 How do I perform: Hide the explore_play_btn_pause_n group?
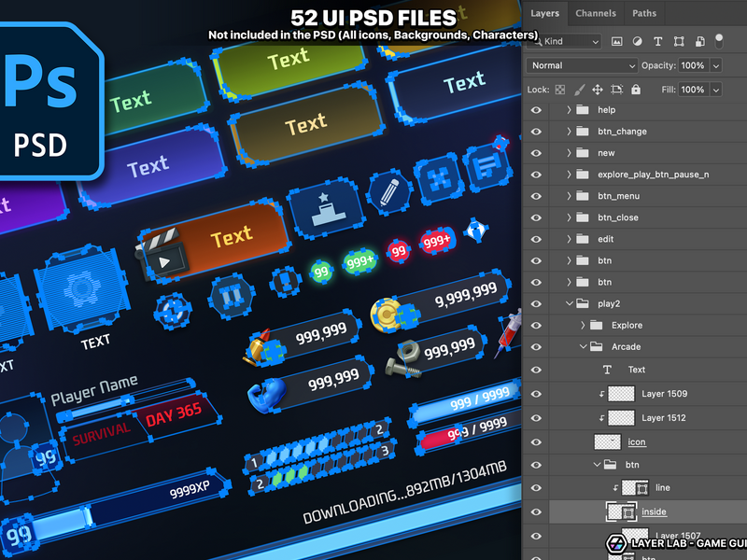536,175
